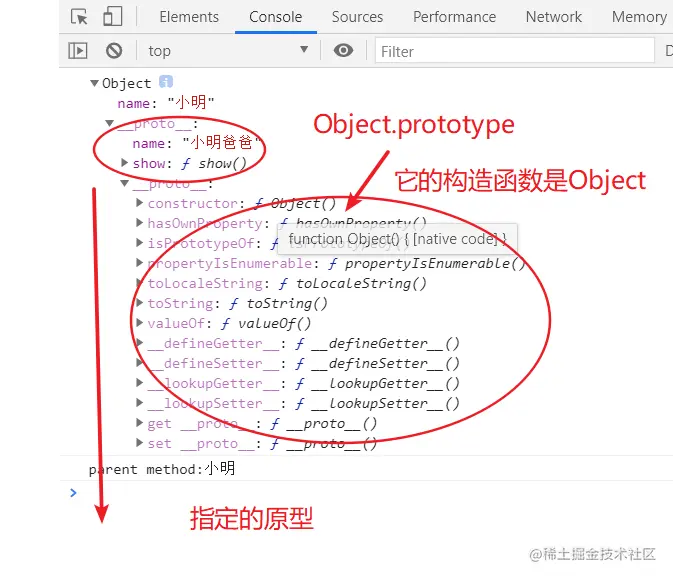Focus the Filter input field
Image resolution: width=673 pixels, height=579 pixels.
point(515,51)
